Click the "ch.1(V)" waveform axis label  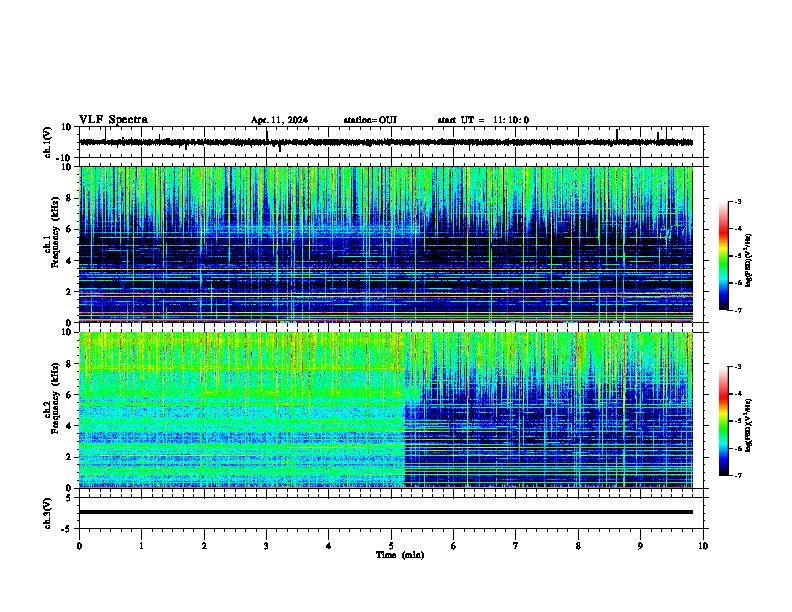click(47, 142)
